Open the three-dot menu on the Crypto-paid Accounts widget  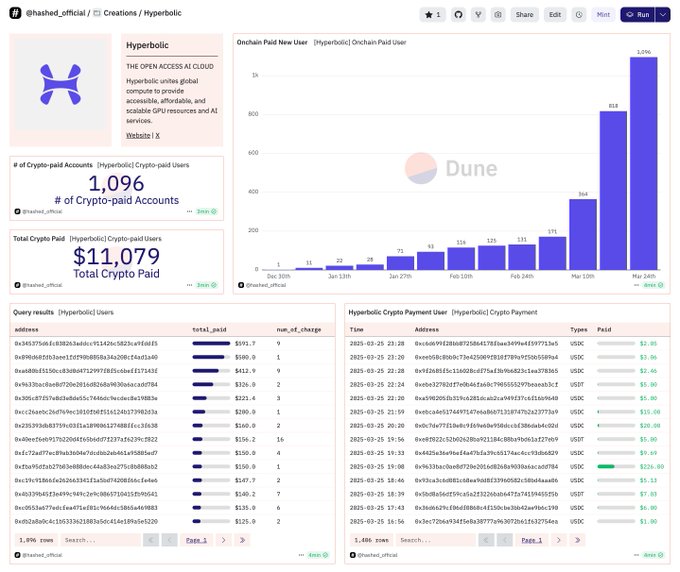[x=189, y=212]
